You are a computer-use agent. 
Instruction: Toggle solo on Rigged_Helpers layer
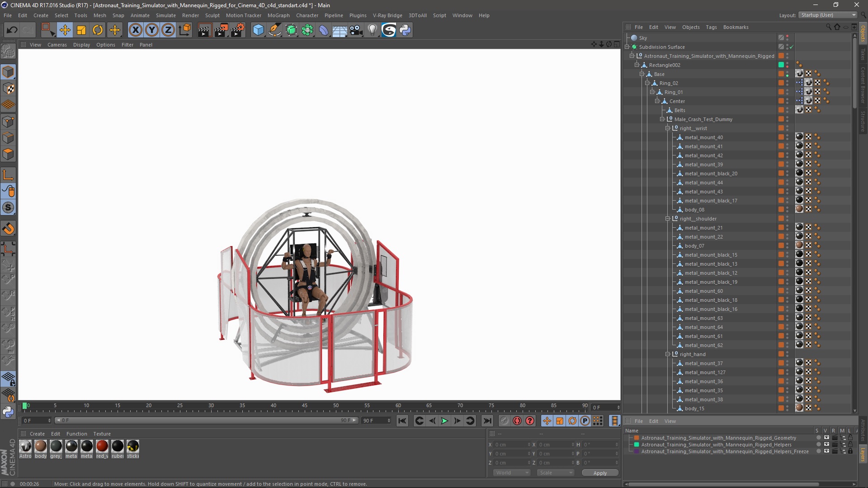[x=818, y=445]
